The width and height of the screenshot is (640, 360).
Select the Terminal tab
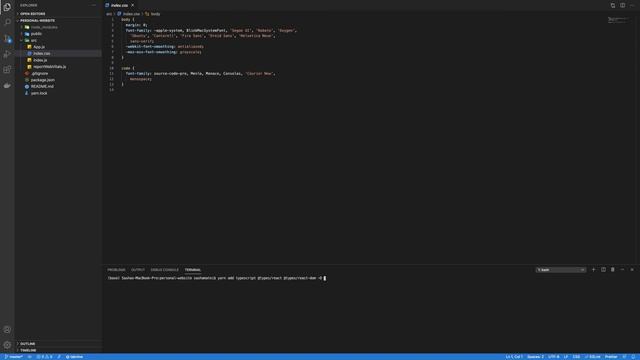click(193, 270)
